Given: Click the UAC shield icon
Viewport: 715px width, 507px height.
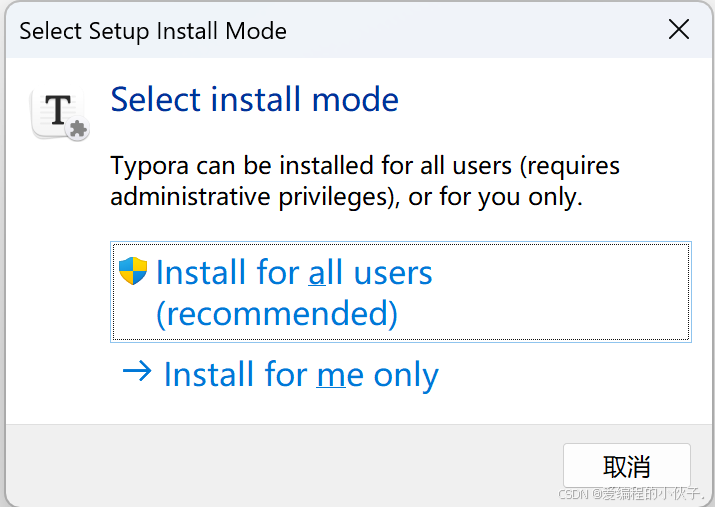Looking at the screenshot, I should 133,271.
